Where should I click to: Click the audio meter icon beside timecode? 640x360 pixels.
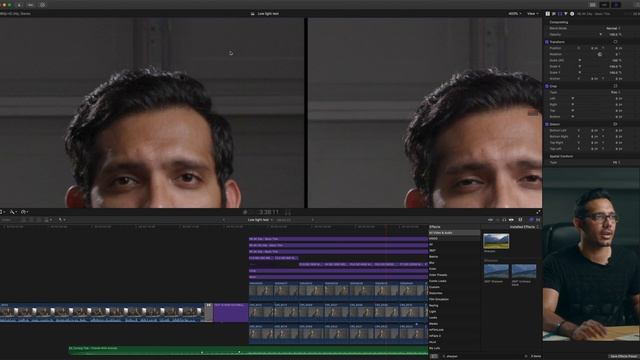pyautogui.click(x=288, y=212)
